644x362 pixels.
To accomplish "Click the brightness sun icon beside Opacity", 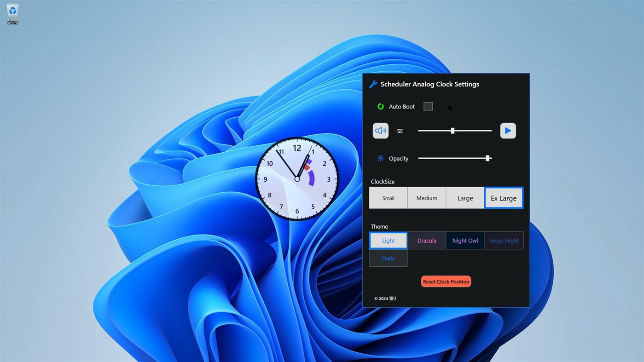I will pos(380,158).
